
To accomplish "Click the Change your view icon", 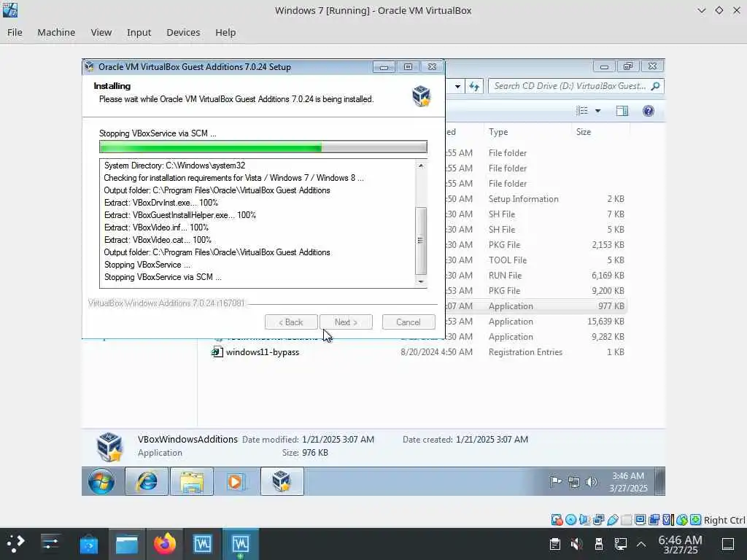I will click(x=582, y=111).
